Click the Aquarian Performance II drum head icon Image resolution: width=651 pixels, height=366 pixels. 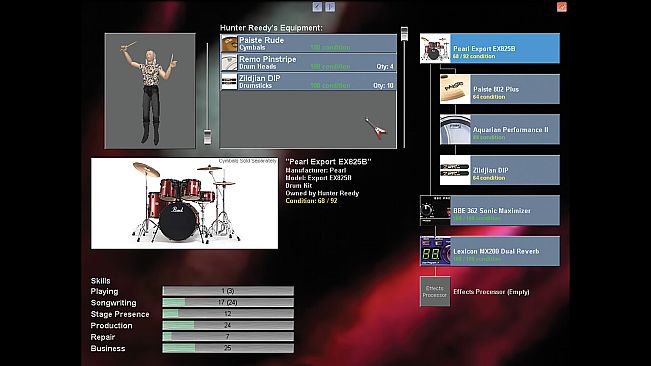click(455, 129)
